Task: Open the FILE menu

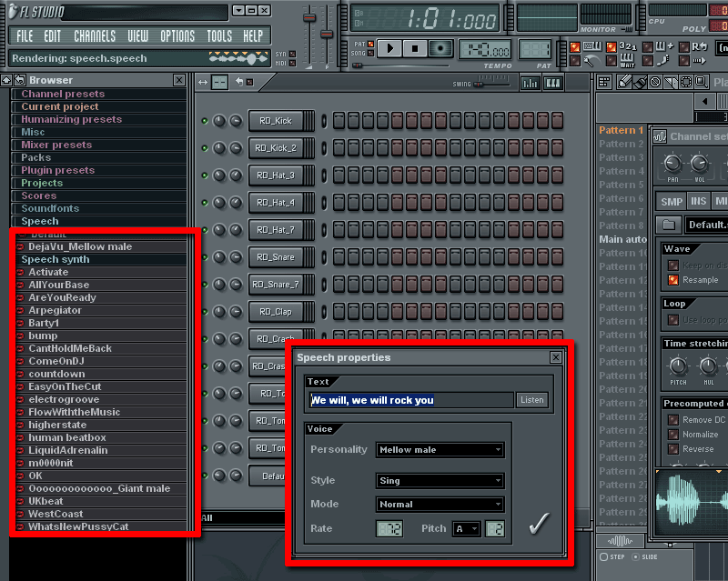Action: (x=25, y=35)
